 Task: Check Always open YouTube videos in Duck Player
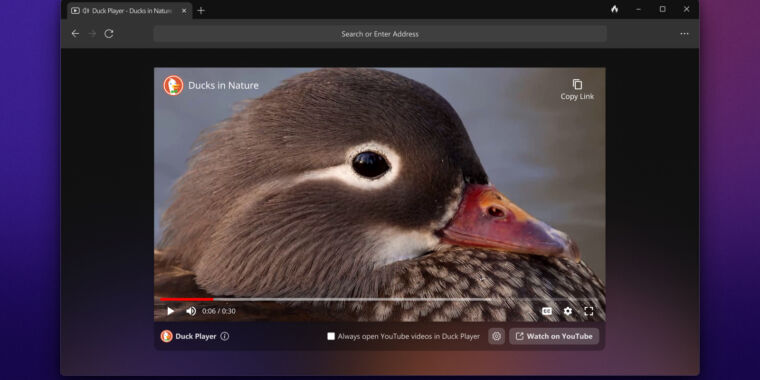click(331, 336)
